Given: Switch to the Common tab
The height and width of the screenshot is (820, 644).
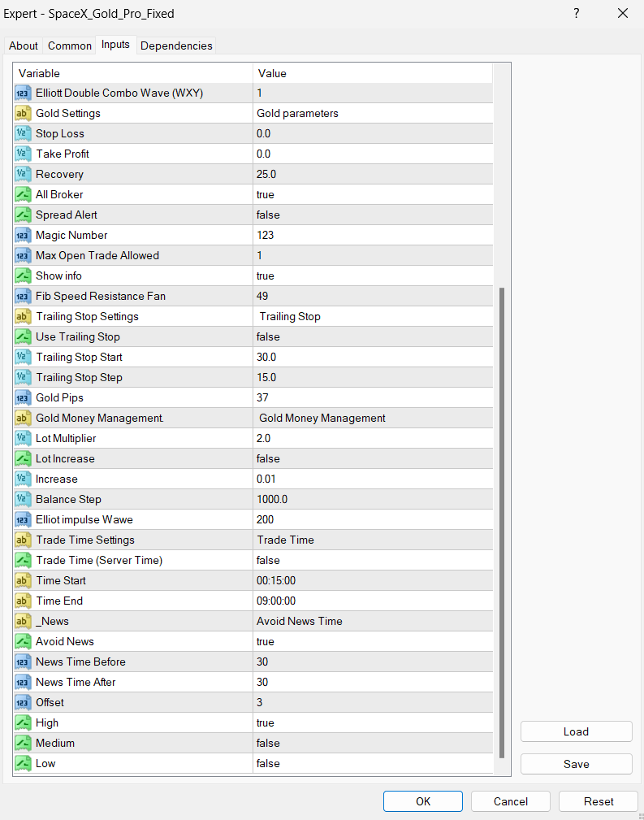Looking at the screenshot, I should 70,46.
